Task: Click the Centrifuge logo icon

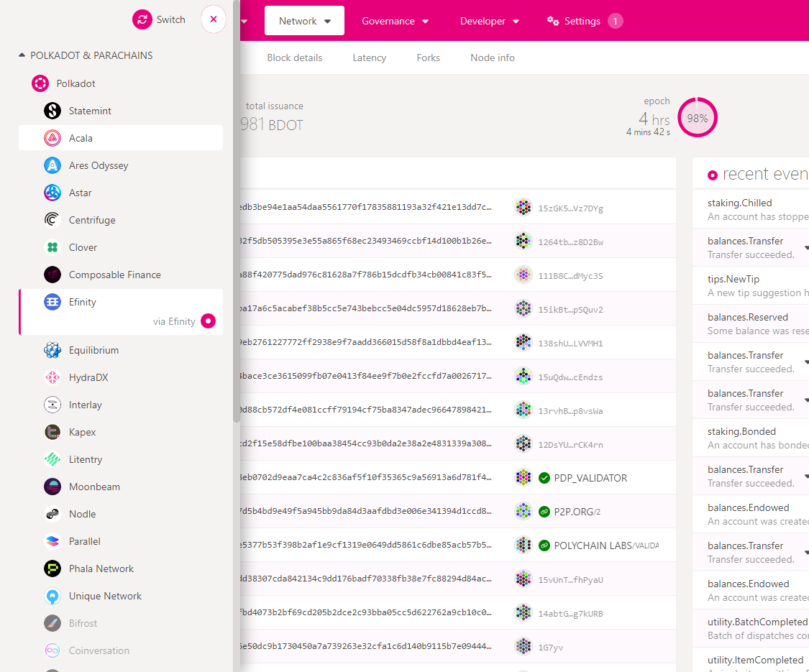Action: [52, 220]
